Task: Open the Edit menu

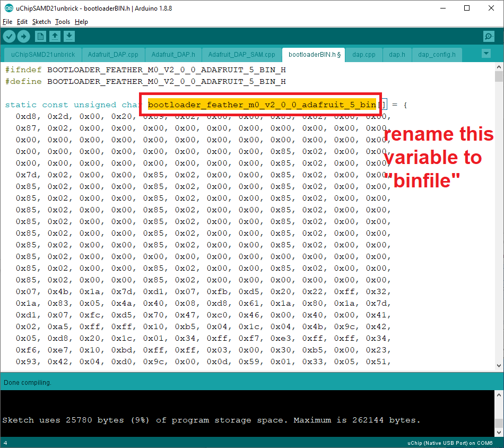Action: (x=22, y=22)
